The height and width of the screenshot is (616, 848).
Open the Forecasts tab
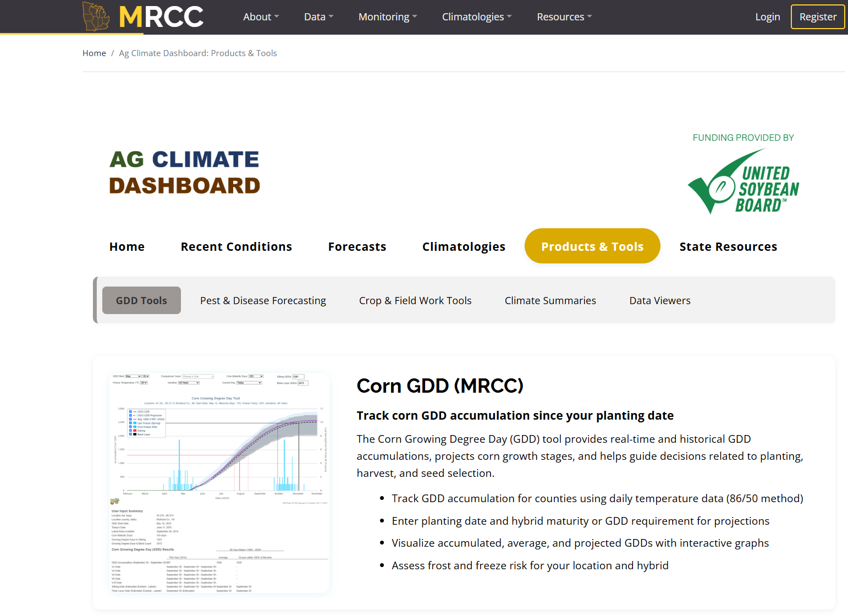pos(357,246)
